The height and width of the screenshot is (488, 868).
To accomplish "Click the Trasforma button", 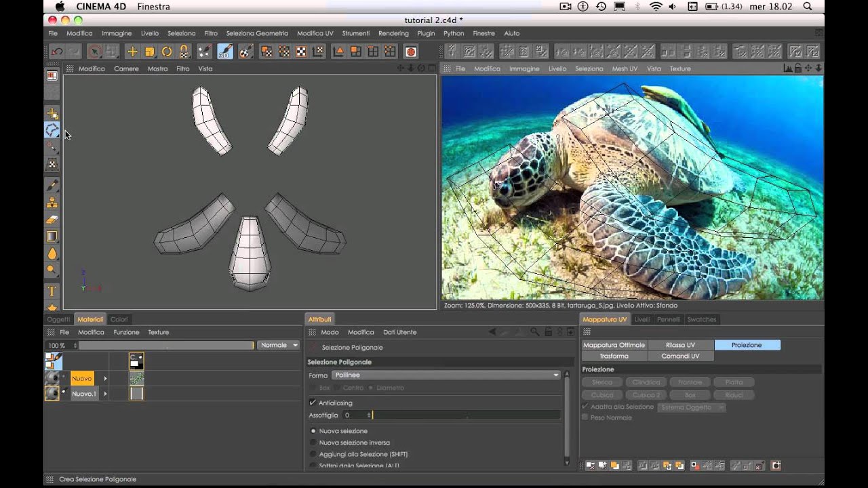I will (614, 356).
